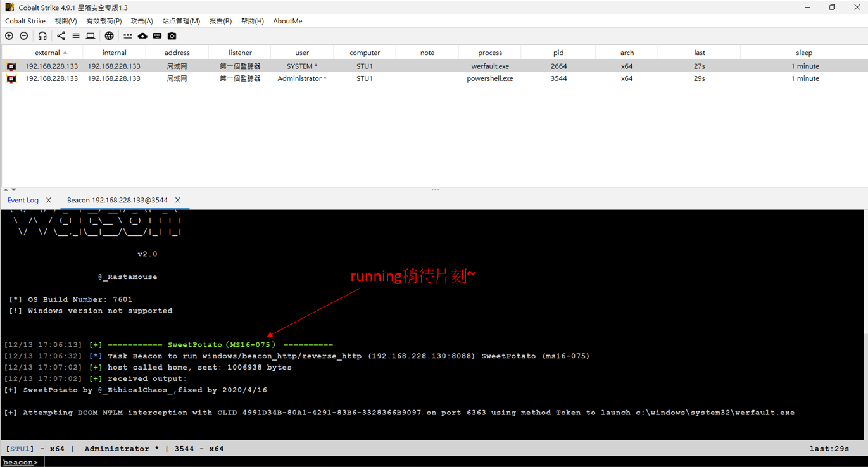Viewport: 868px width, 467px height.
Task: Open the AboutMe menu
Action: point(287,21)
